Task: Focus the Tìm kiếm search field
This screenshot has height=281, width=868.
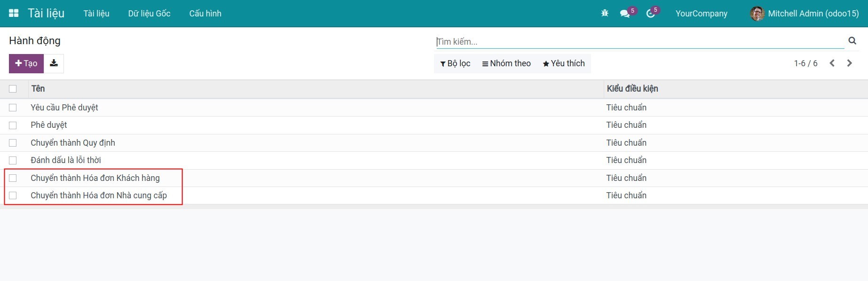Action: tap(639, 42)
